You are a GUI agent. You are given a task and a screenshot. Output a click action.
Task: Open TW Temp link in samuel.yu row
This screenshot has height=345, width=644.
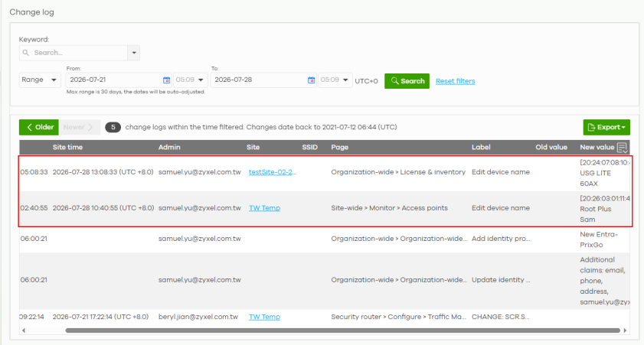pos(264,208)
